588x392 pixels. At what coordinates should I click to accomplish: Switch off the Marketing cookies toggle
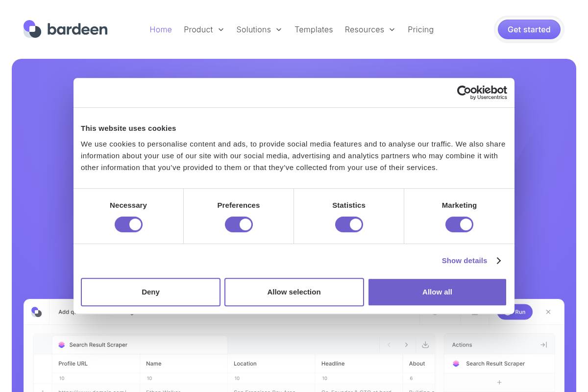coord(459,224)
